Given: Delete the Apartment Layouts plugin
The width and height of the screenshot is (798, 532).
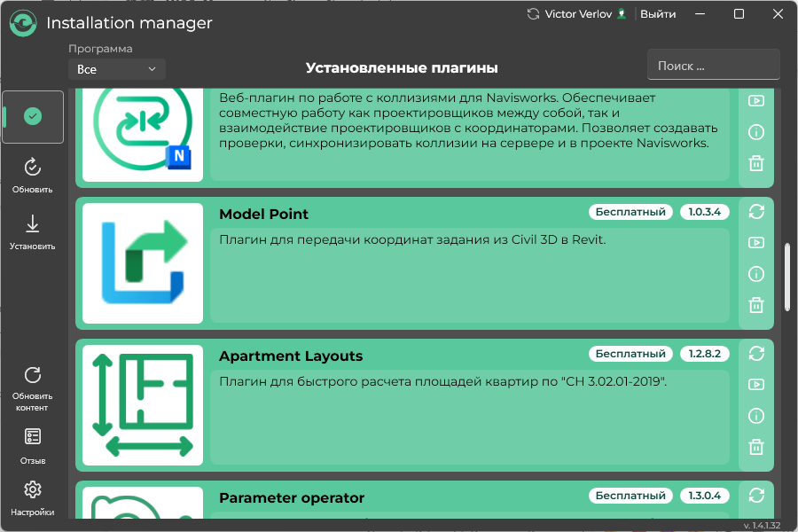Looking at the screenshot, I should 756,447.
